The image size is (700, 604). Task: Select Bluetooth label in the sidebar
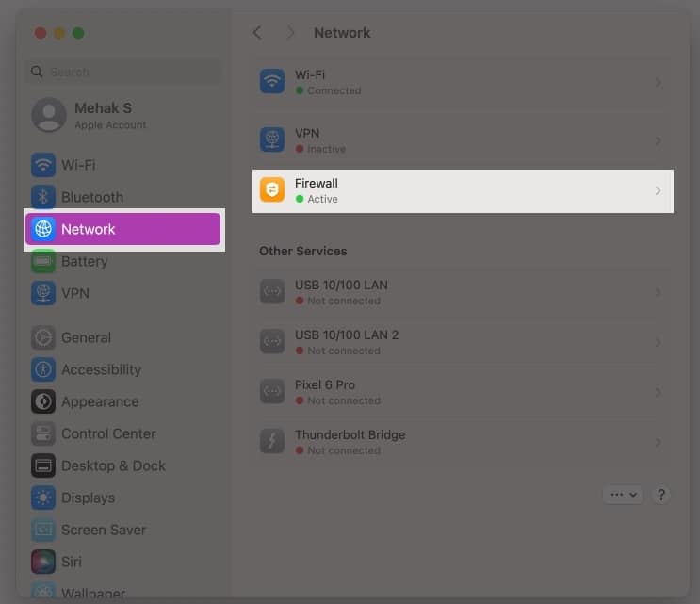[x=92, y=197]
